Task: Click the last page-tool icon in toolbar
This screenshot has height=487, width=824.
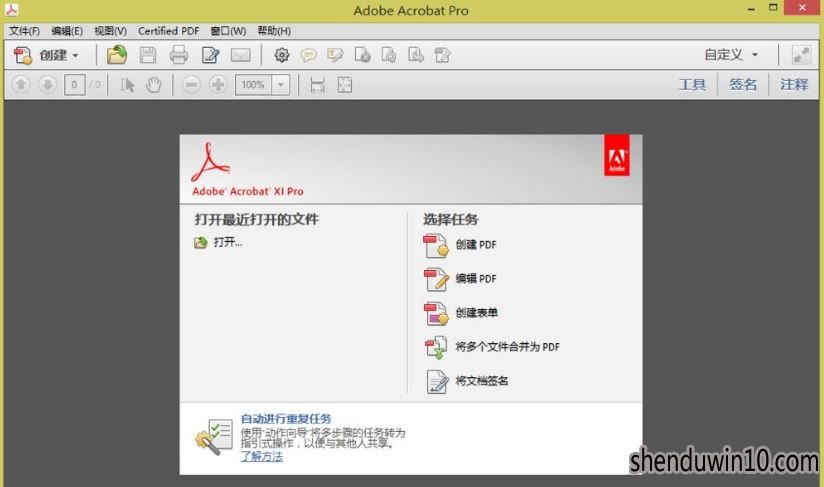Action: click(x=442, y=55)
